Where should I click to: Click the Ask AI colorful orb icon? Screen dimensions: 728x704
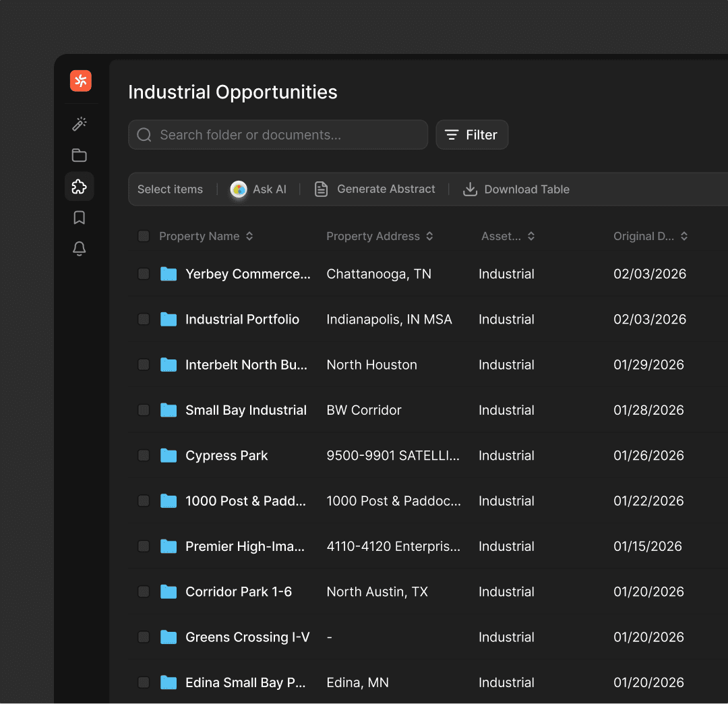[239, 189]
